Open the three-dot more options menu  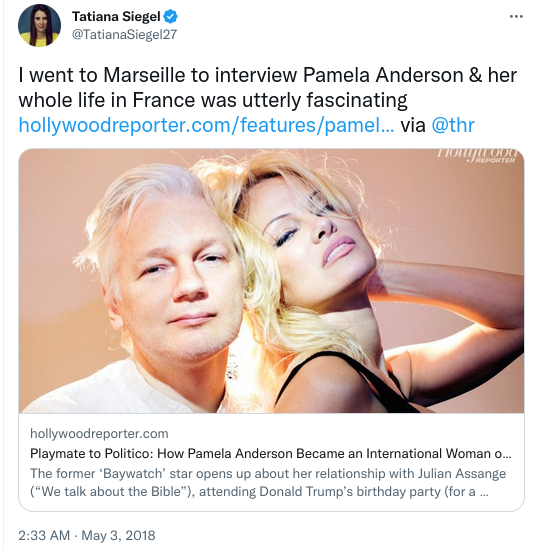tap(516, 17)
